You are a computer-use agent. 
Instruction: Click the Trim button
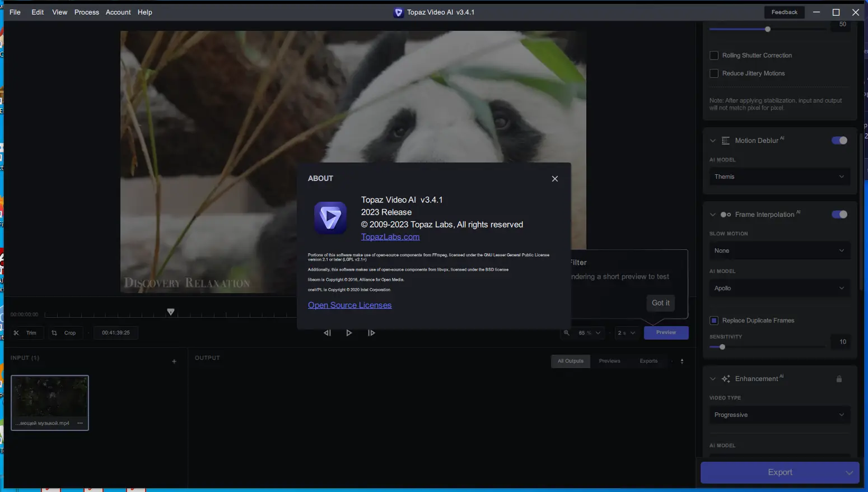[x=26, y=333]
